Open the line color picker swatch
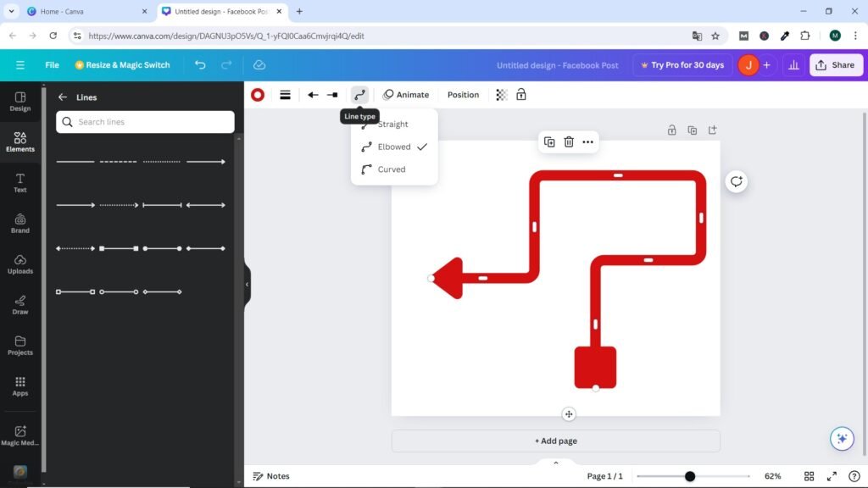868x488 pixels. (x=257, y=95)
